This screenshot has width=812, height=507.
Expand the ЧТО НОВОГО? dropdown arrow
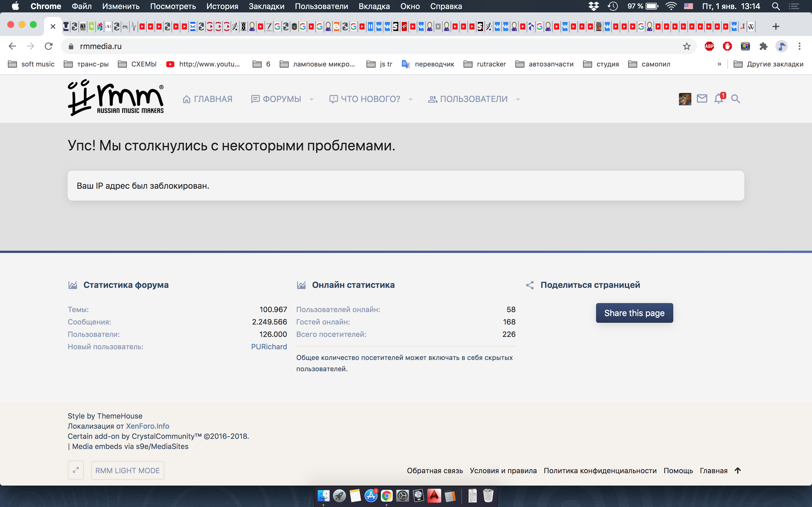411,99
